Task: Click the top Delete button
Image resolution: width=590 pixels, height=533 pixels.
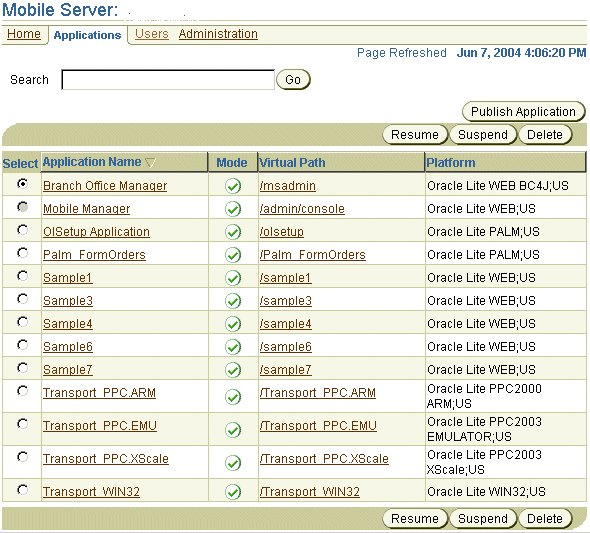Action: 545,134
